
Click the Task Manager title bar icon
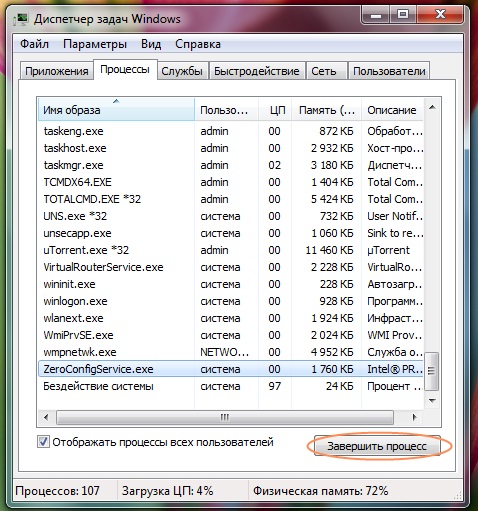[x=21, y=19]
